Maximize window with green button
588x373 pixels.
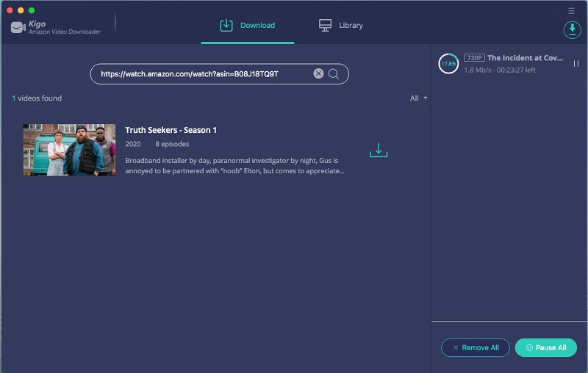[x=32, y=10]
